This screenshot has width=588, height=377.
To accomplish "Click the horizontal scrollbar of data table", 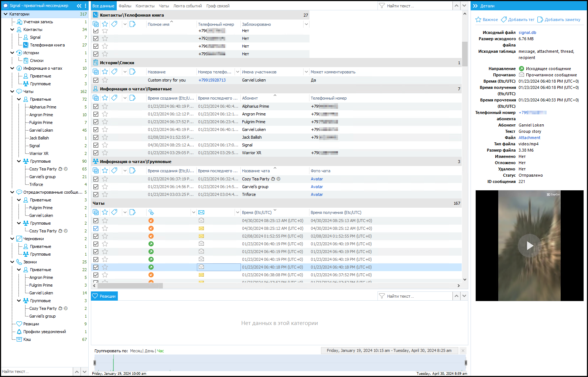I will [x=130, y=286].
